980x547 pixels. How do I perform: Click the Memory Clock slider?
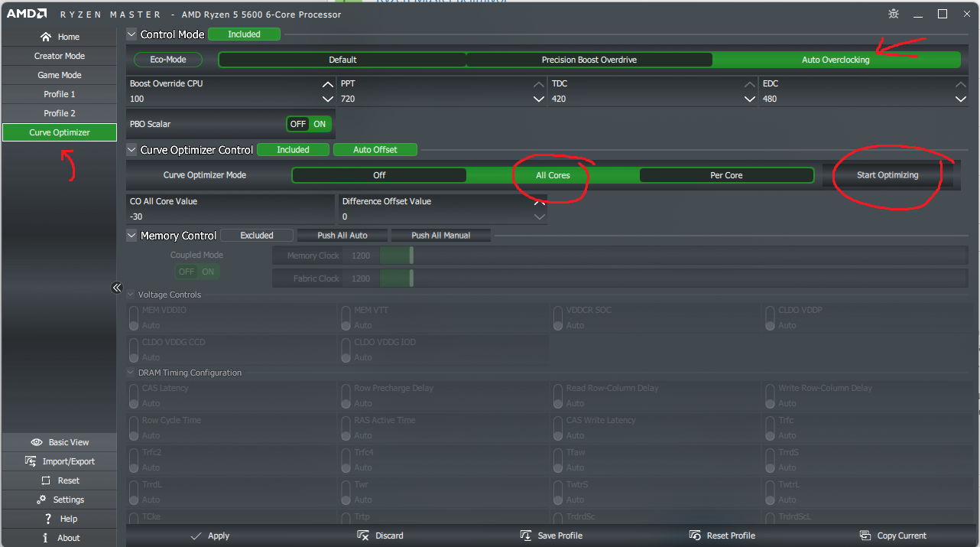tap(673, 256)
